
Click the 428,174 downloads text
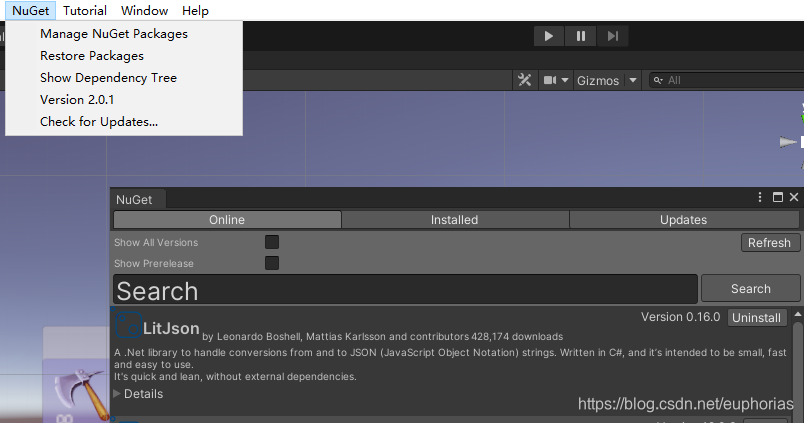click(x=517, y=337)
